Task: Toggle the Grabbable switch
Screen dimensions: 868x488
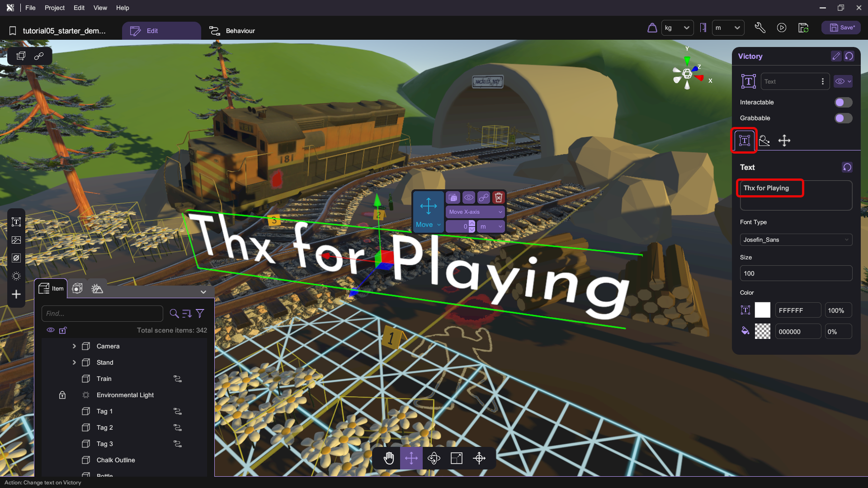Action: (x=843, y=118)
